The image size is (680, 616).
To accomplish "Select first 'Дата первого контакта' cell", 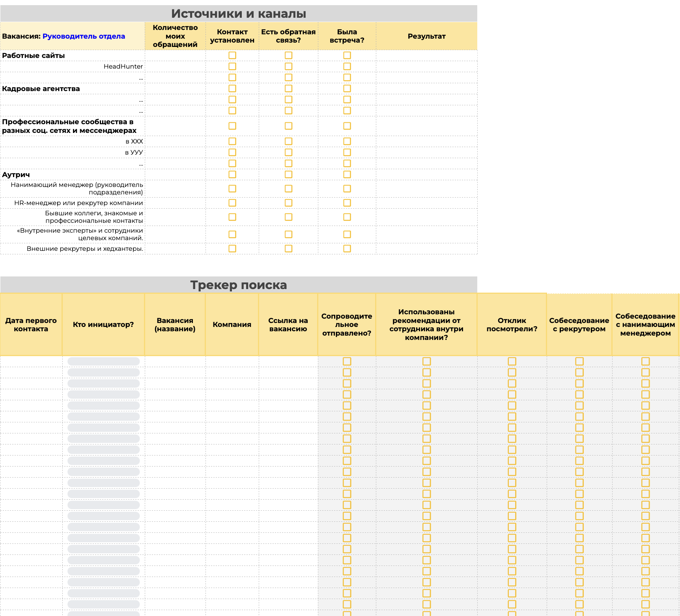I will tap(31, 361).
